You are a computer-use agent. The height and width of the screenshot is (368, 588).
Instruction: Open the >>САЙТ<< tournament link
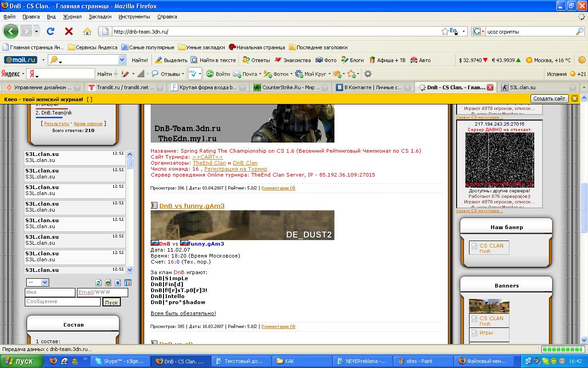tap(208, 157)
